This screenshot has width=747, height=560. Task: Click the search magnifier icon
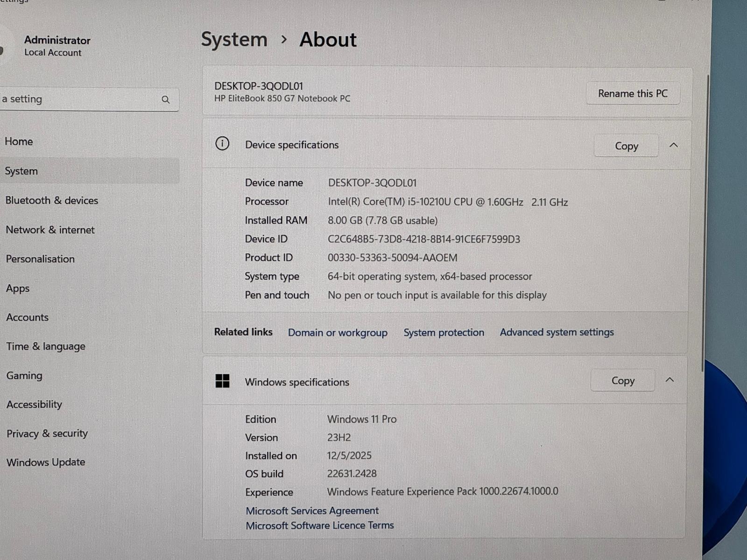[166, 99]
